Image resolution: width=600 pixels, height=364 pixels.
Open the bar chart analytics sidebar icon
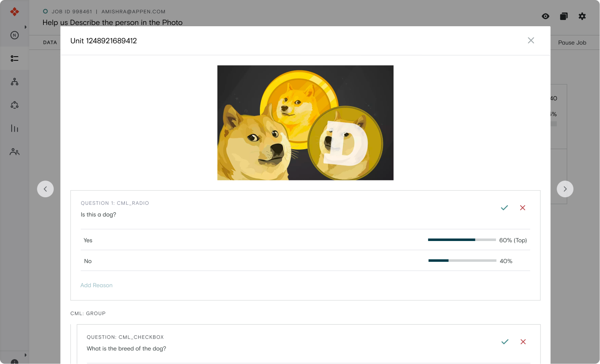[14, 128]
